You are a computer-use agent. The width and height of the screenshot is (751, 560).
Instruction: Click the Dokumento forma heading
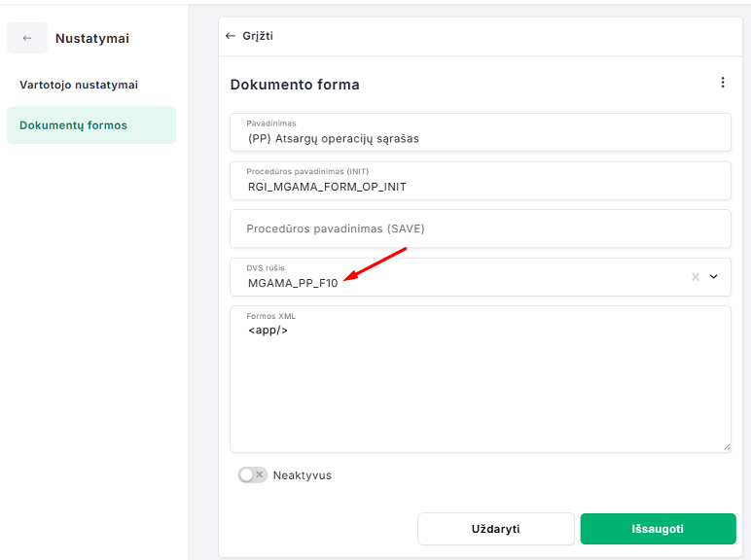pos(295,85)
